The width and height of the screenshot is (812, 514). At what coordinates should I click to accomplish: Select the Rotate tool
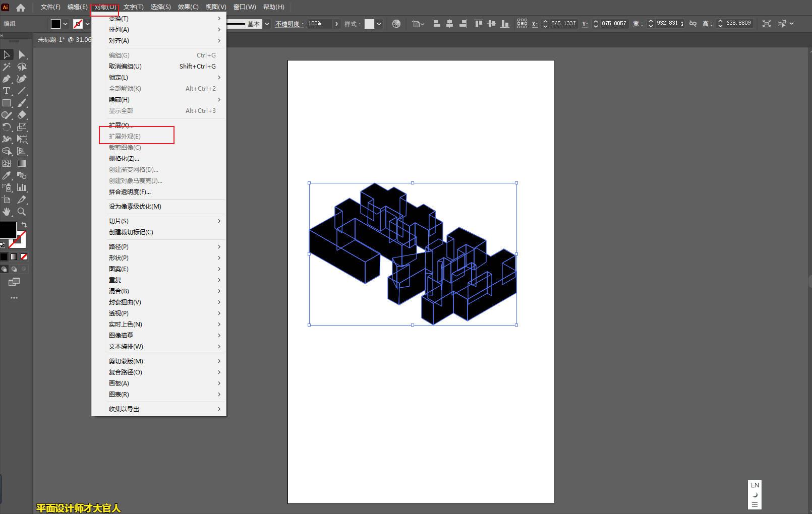[7, 127]
